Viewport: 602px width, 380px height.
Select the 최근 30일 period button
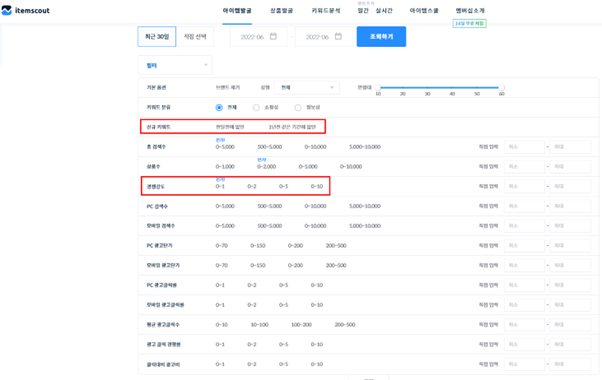tap(157, 36)
